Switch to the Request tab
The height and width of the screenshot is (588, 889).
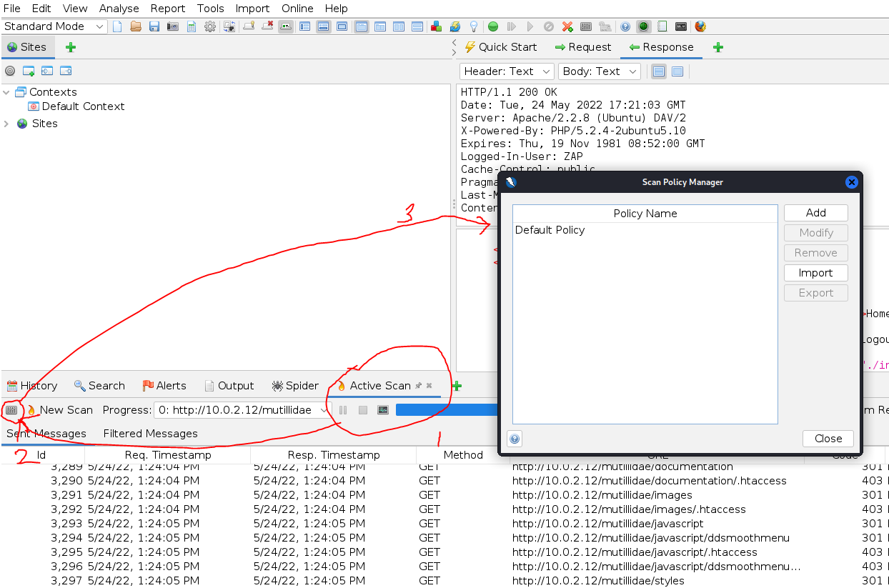tap(583, 47)
